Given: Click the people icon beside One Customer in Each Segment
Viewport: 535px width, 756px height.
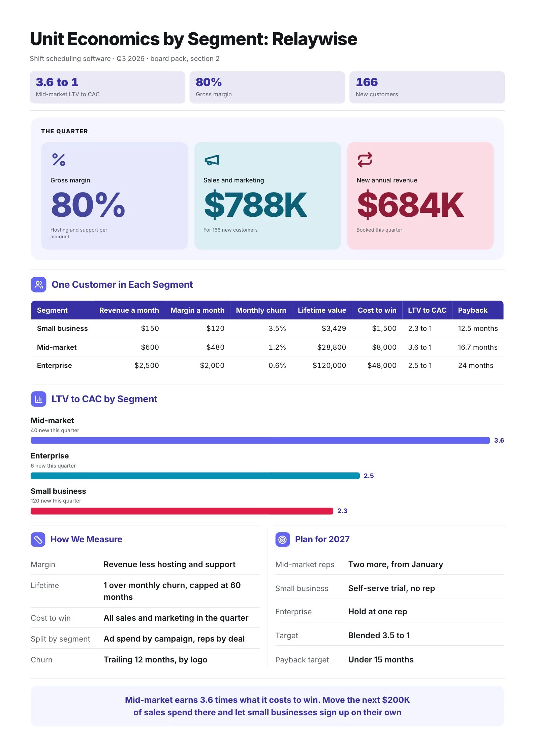Looking at the screenshot, I should [38, 285].
